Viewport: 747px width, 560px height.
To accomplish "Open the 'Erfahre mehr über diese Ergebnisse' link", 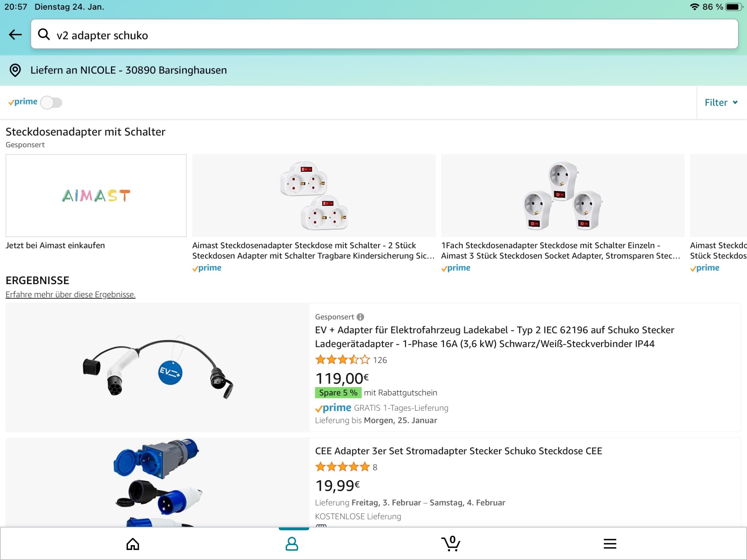I will coord(71,295).
